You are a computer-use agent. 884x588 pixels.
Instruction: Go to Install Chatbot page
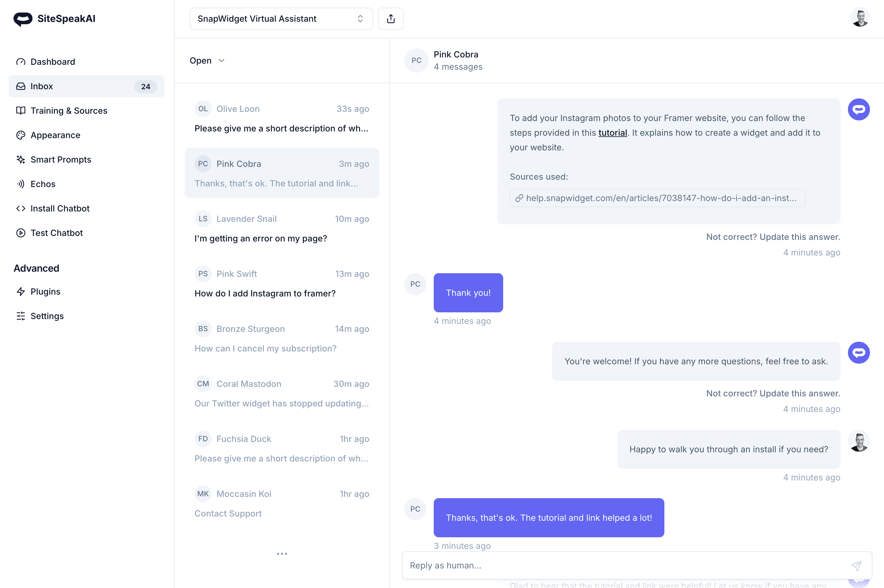(60, 208)
